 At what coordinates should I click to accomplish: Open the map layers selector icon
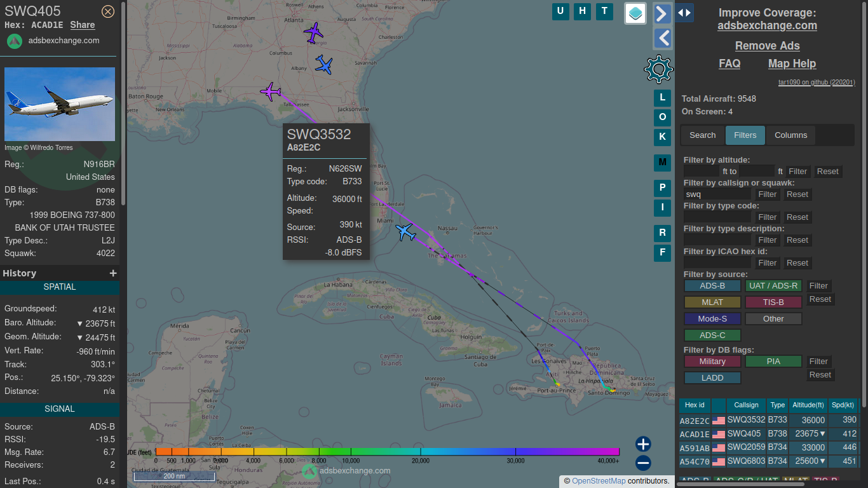click(635, 13)
